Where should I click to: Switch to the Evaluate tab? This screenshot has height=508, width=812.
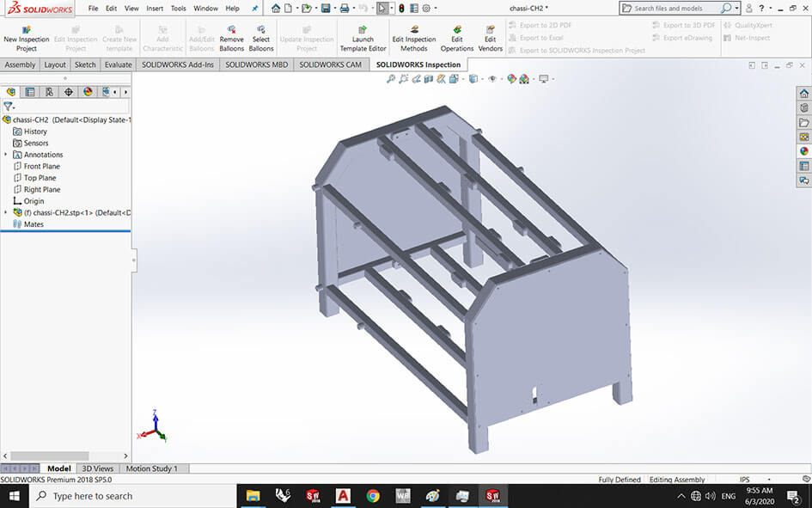click(x=118, y=64)
